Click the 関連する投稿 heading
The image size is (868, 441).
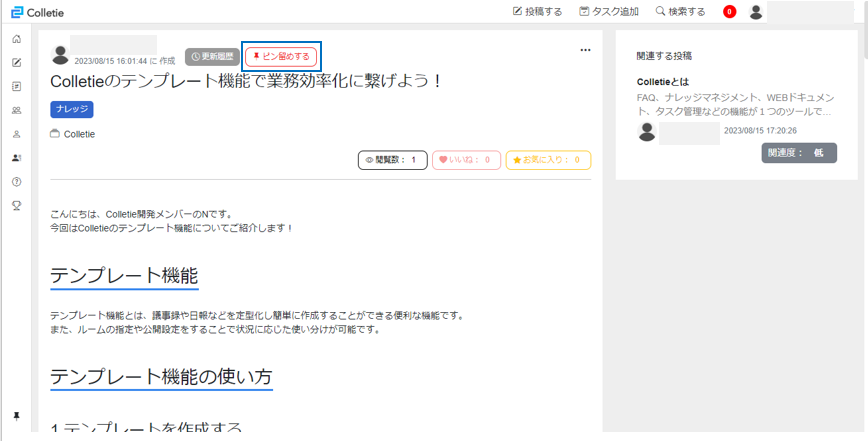click(x=664, y=56)
